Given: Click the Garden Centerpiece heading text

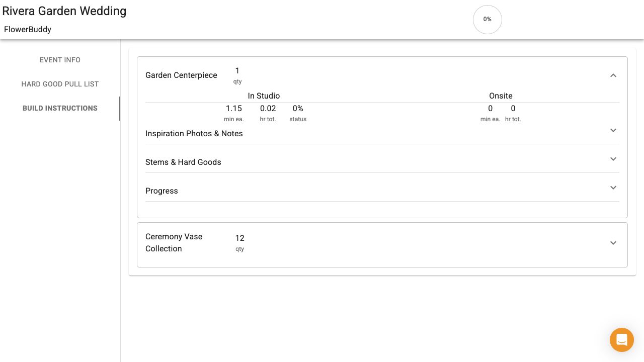Looking at the screenshot, I should pos(181,75).
